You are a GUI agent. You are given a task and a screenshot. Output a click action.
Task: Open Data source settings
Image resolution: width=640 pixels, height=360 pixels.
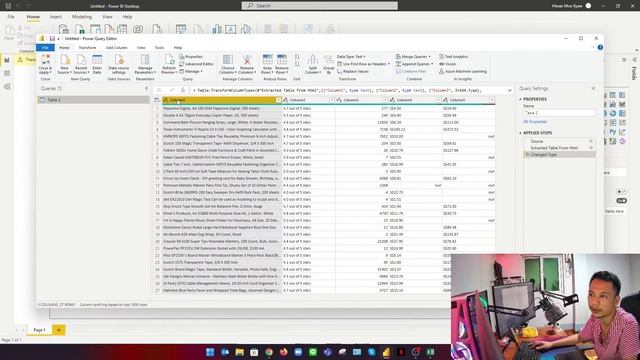click(119, 64)
